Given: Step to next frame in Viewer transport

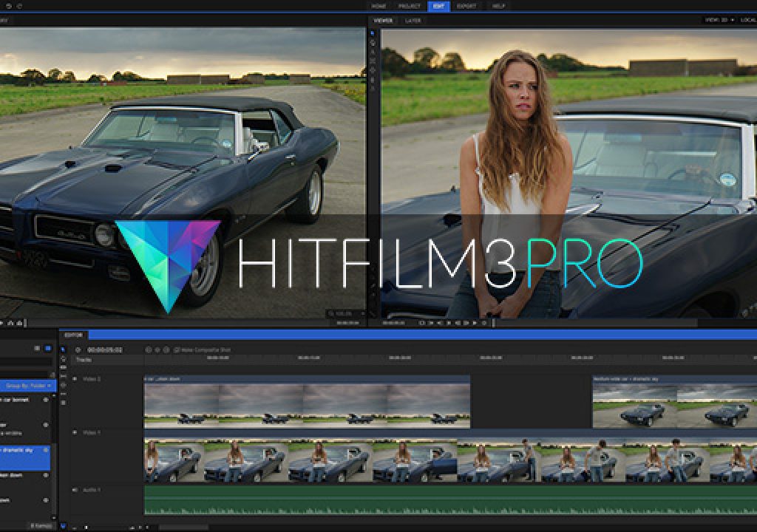Looking at the screenshot, I should point(458,322).
